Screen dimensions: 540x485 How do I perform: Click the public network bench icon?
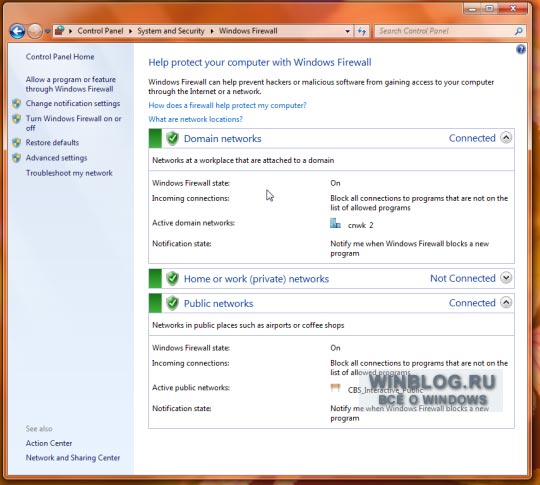pyautogui.click(x=335, y=388)
